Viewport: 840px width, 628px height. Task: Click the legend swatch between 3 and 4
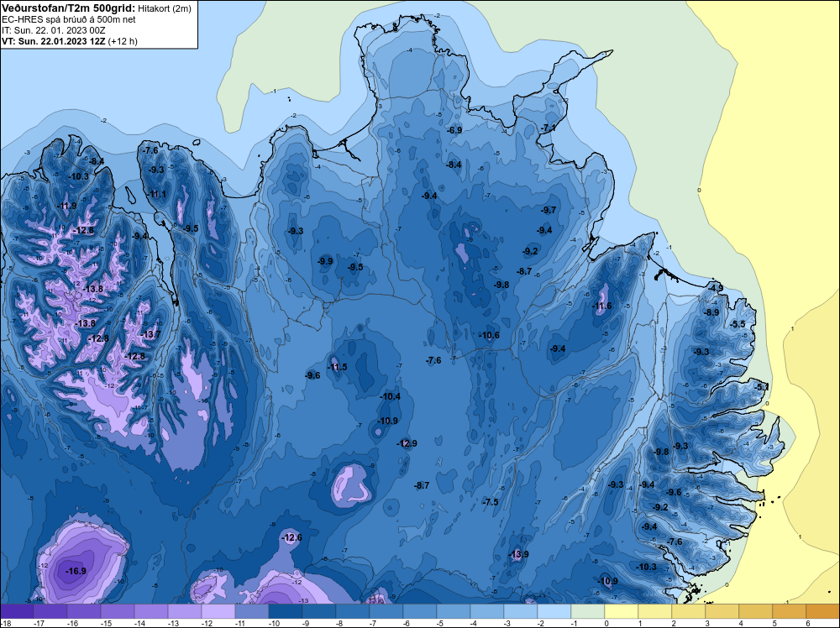click(x=722, y=611)
